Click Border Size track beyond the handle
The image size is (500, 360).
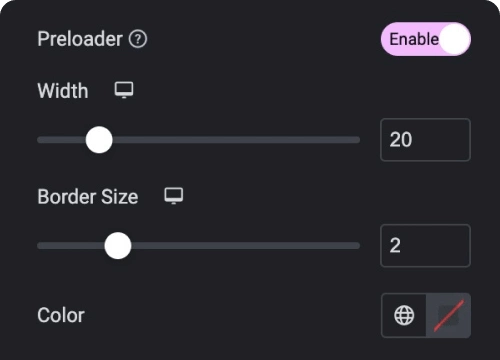pyautogui.click(x=246, y=246)
